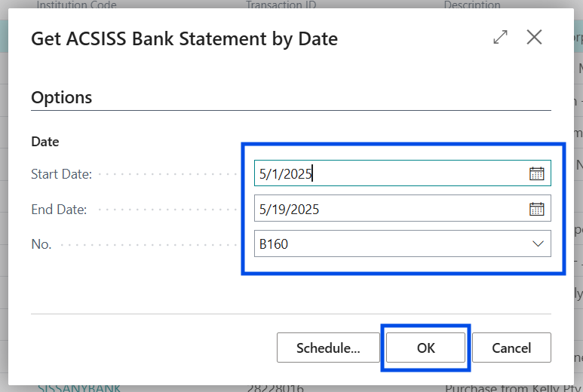Viewport: 583px width, 392px height.
Task: Click into the Start Date field
Action: [x=388, y=173]
